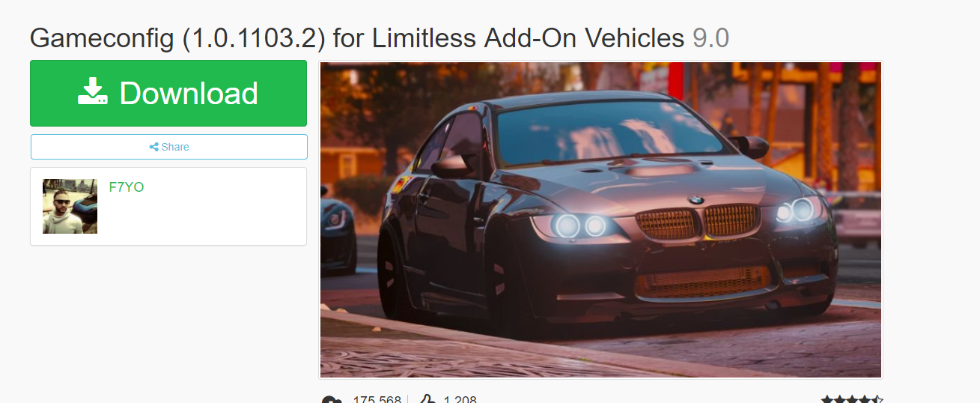Click the 175,568 downloads count
The image size is (980, 403).
(377, 400)
